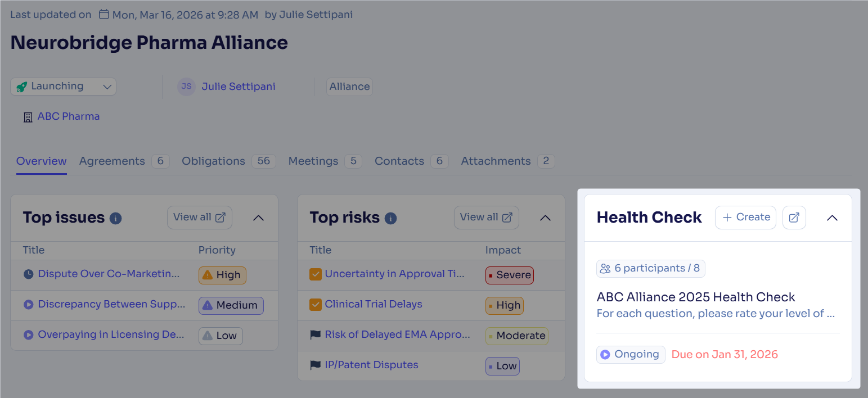Open ABC Alliance 2025 Health Check card
This screenshot has width=868, height=398.
pos(696,297)
